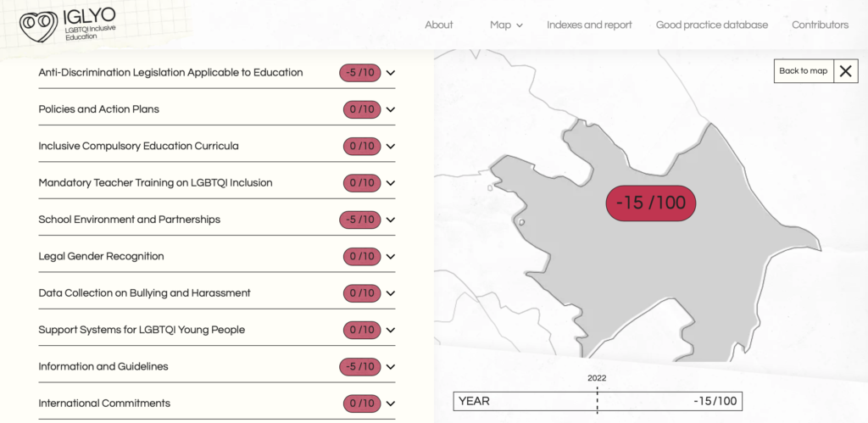The image size is (868, 423).
Task: Go to Indexes and report page
Action: click(x=589, y=25)
